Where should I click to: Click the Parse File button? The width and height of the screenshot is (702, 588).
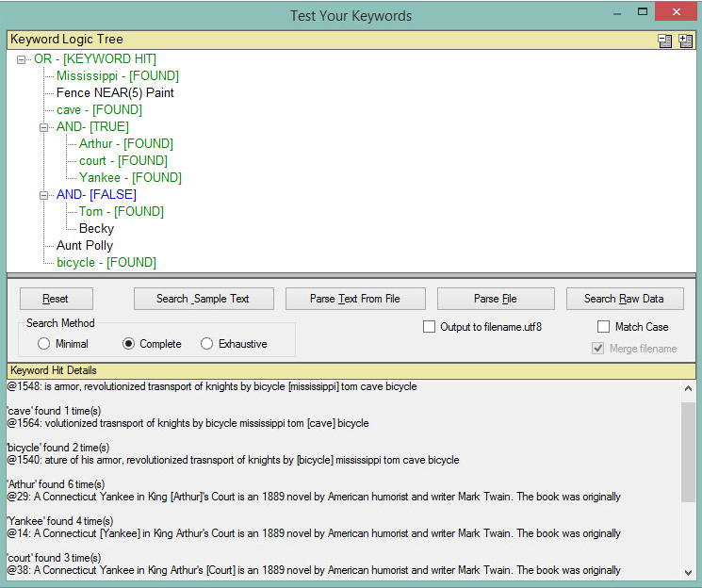[x=496, y=299]
